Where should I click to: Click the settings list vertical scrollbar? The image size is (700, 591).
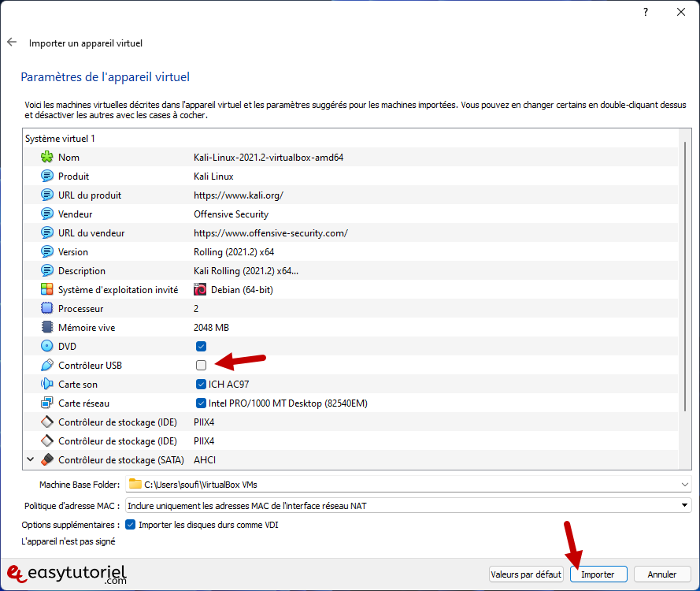pos(685,277)
